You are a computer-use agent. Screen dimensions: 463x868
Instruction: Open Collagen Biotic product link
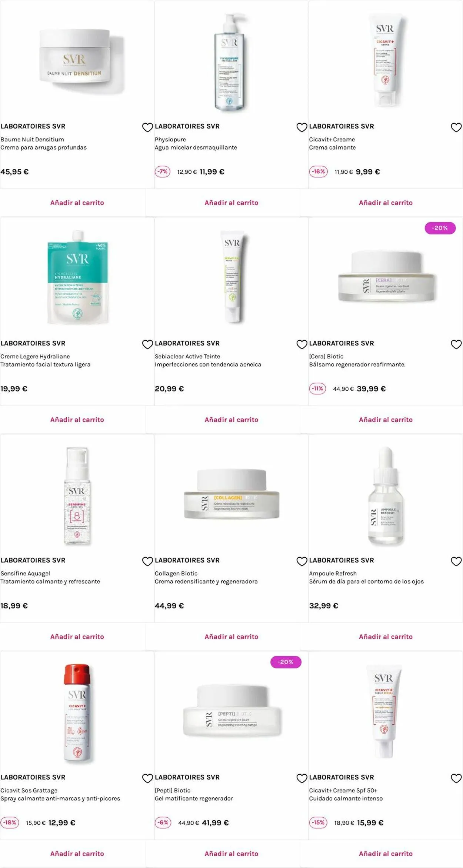(176, 573)
